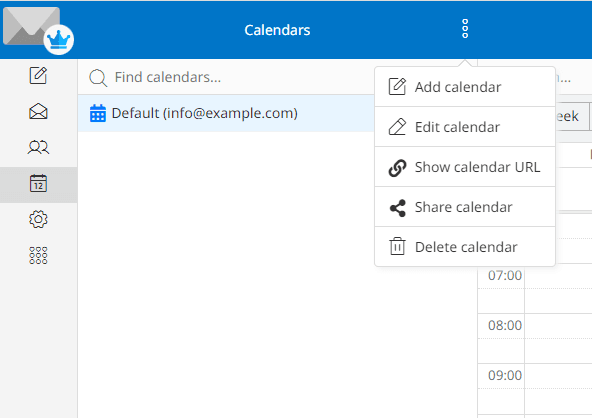Switch to the partially hidden Week view tab

572,116
